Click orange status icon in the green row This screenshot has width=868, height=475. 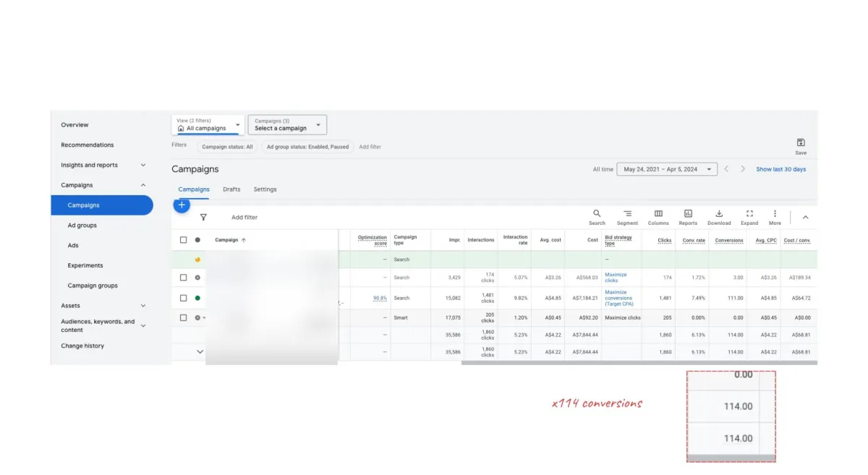(197, 260)
